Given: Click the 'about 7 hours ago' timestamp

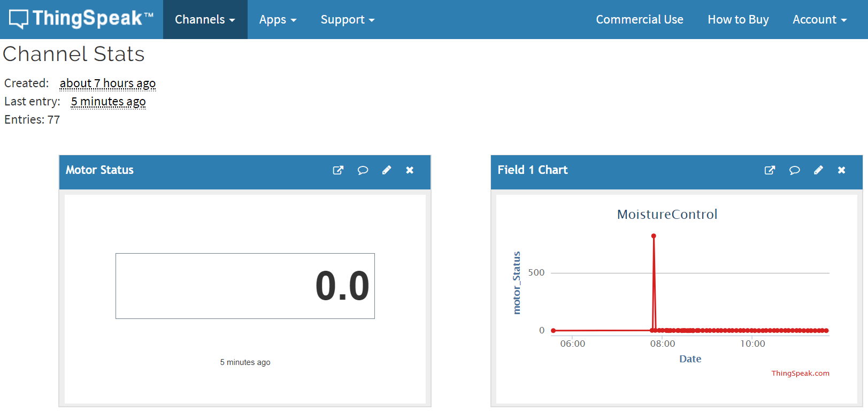Looking at the screenshot, I should (107, 83).
